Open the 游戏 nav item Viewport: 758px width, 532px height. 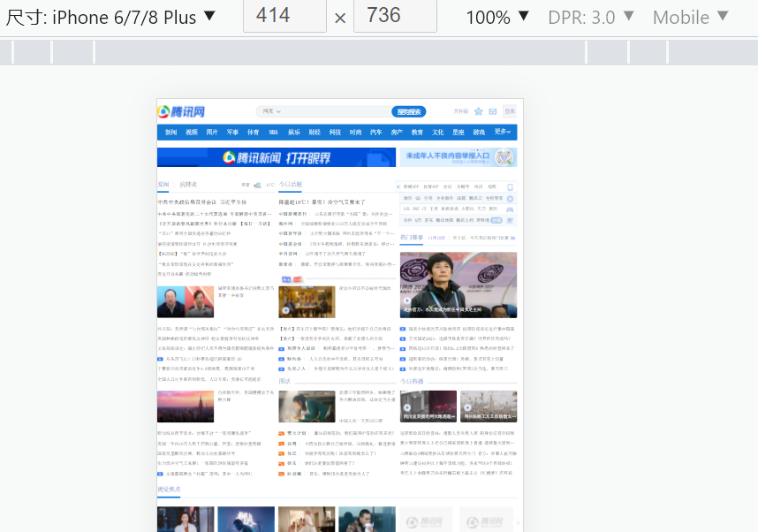[479, 132]
